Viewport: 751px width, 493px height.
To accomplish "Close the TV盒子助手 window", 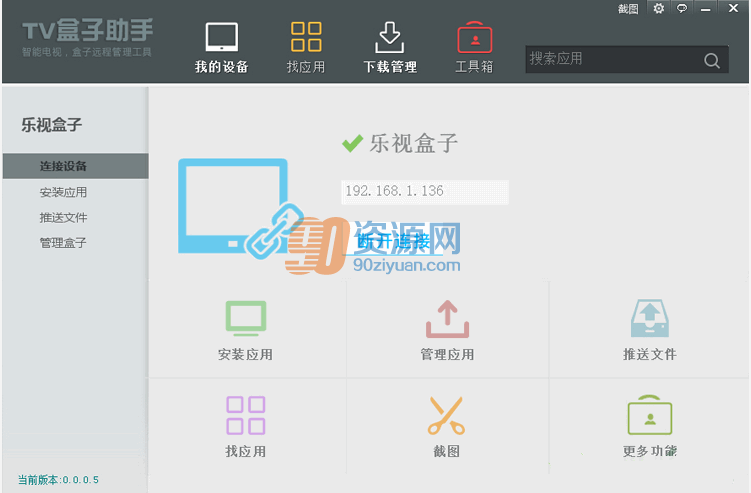I will (733, 8).
